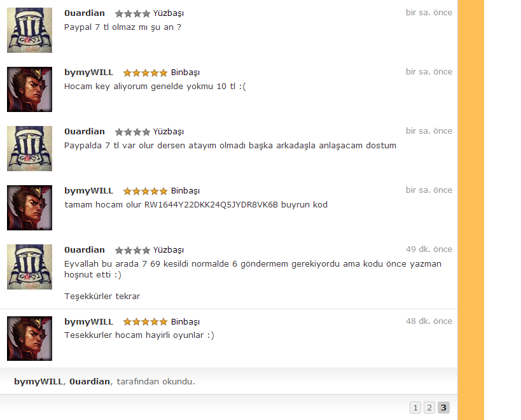Go to page 2 of the conversation

[x=429, y=408]
